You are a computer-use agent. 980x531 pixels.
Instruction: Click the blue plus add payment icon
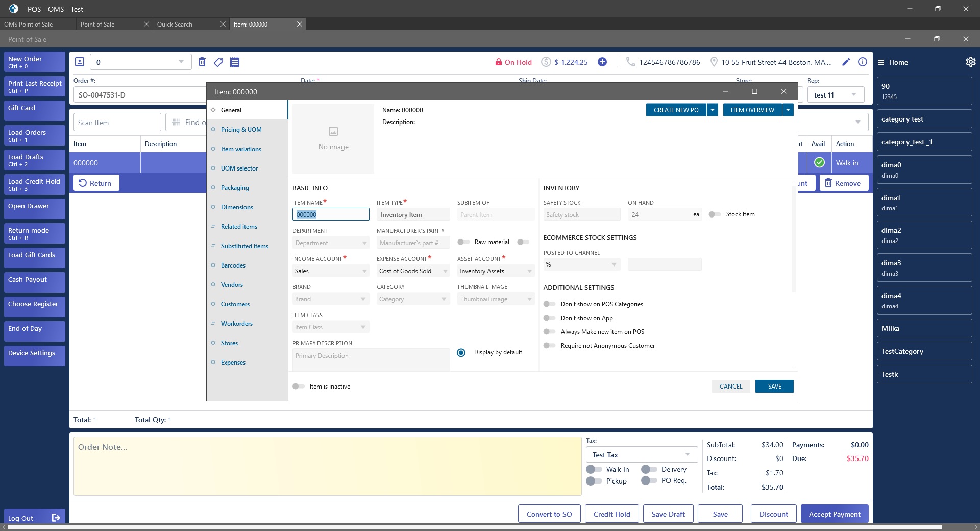[602, 62]
